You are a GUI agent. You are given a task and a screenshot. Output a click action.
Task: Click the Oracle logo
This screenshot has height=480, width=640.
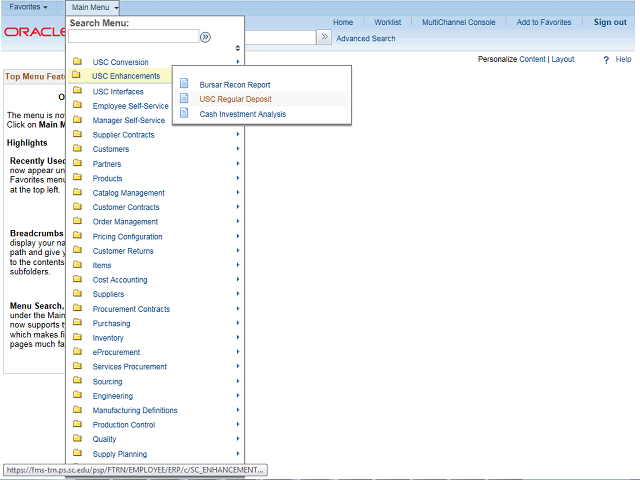coord(35,32)
